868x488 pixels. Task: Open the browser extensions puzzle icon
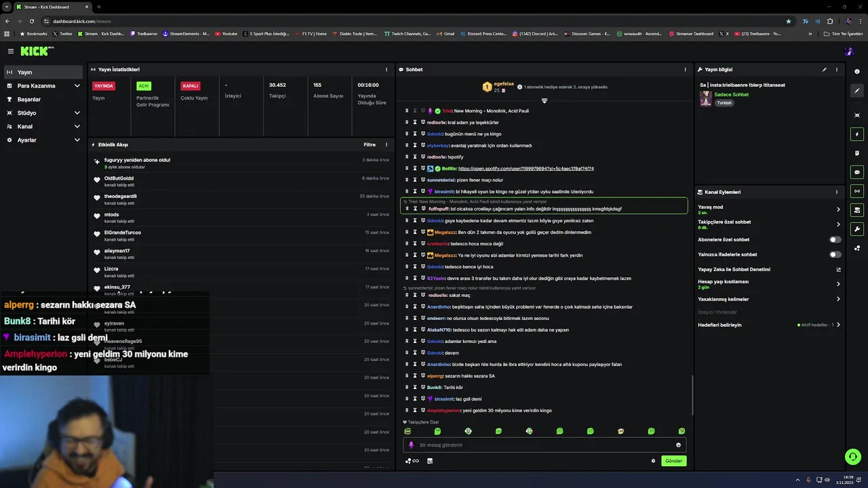point(830,21)
